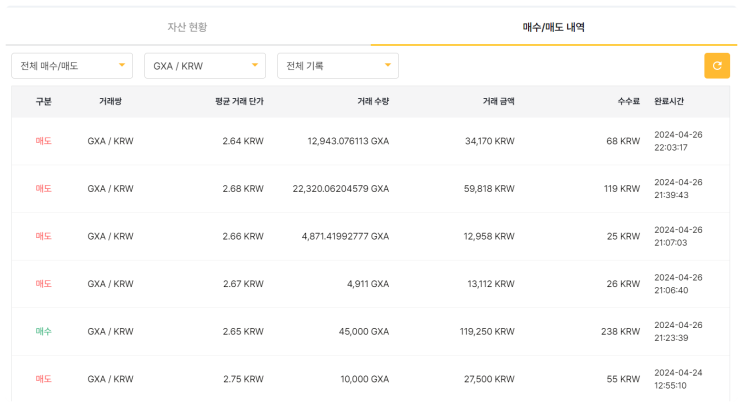Click the 구분 column header
The width and height of the screenshot is (743, 407).
click(x=44, y=101)
